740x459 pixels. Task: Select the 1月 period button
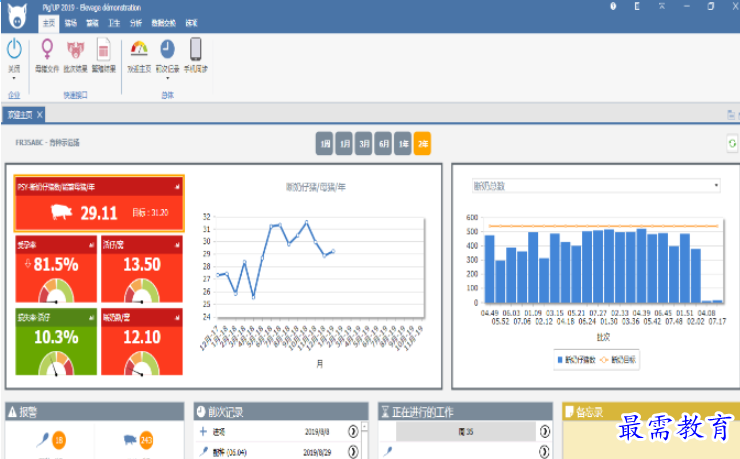345,143
